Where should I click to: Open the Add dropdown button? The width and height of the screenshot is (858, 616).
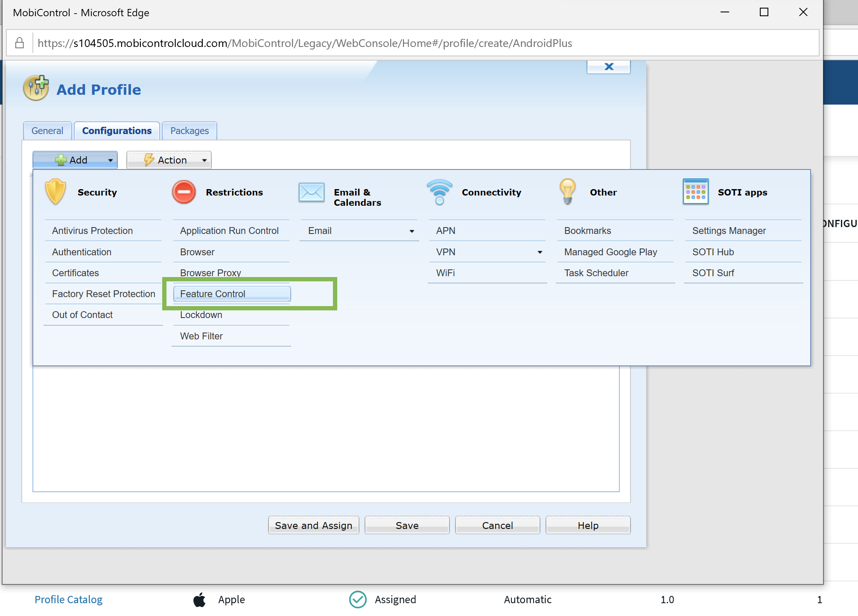[x=75, y=160]
